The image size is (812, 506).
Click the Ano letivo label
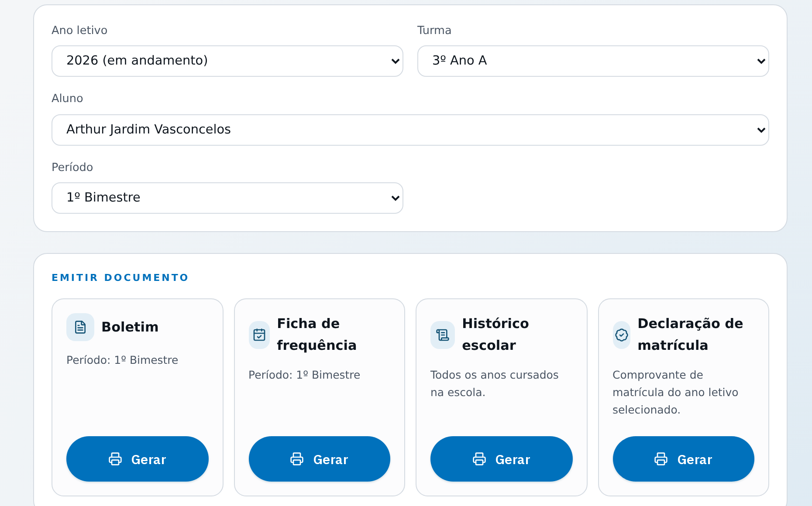click(x=79, y=30)
